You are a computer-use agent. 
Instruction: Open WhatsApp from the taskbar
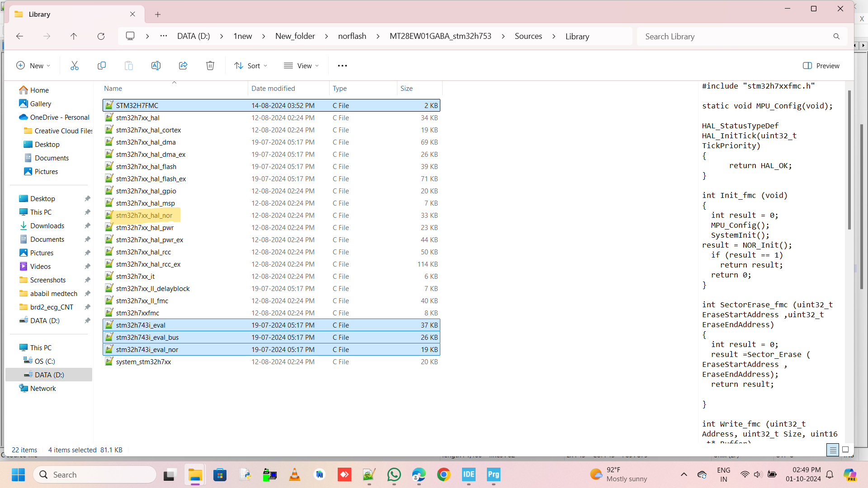tap(394, 474)
